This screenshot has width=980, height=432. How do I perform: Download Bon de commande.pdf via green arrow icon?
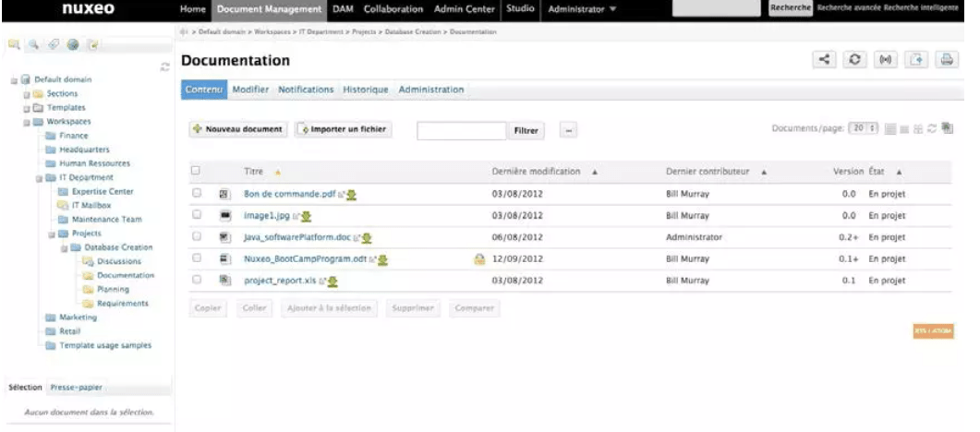[x=352, y=195]
